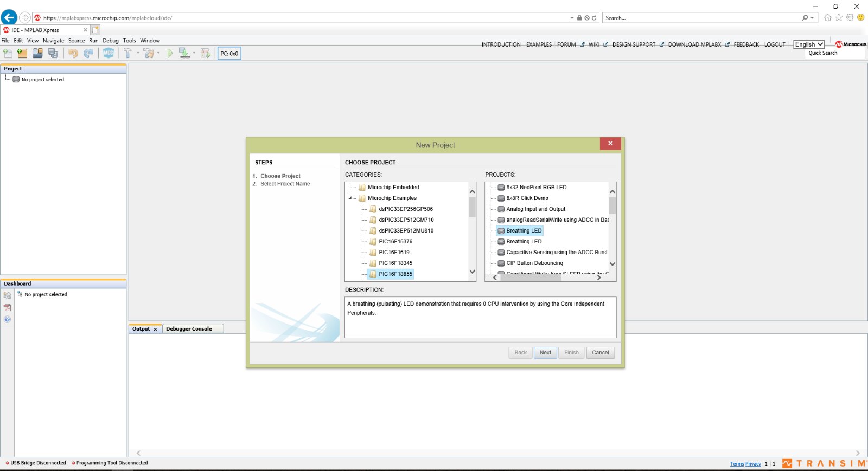This screenshot has width=868, height=471.
Task: Open the English language dropdown
Action: click(809, 44)
